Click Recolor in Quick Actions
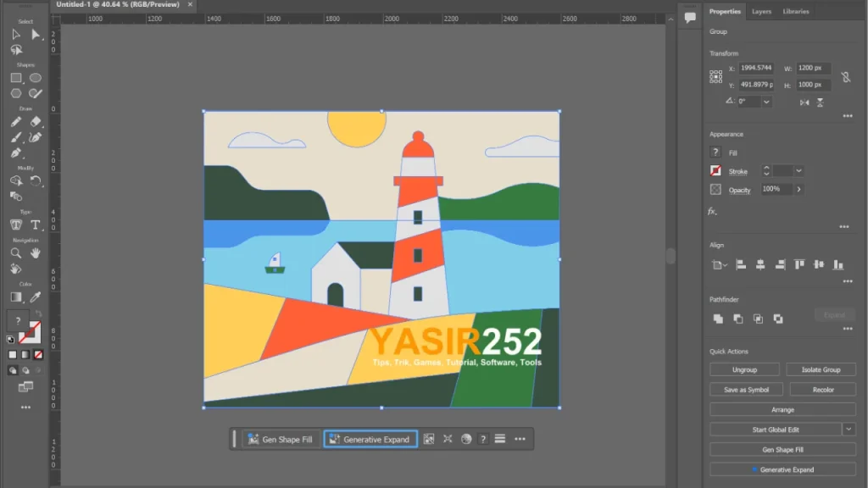Viewport: 868px width, 488px height. (823, 390)
